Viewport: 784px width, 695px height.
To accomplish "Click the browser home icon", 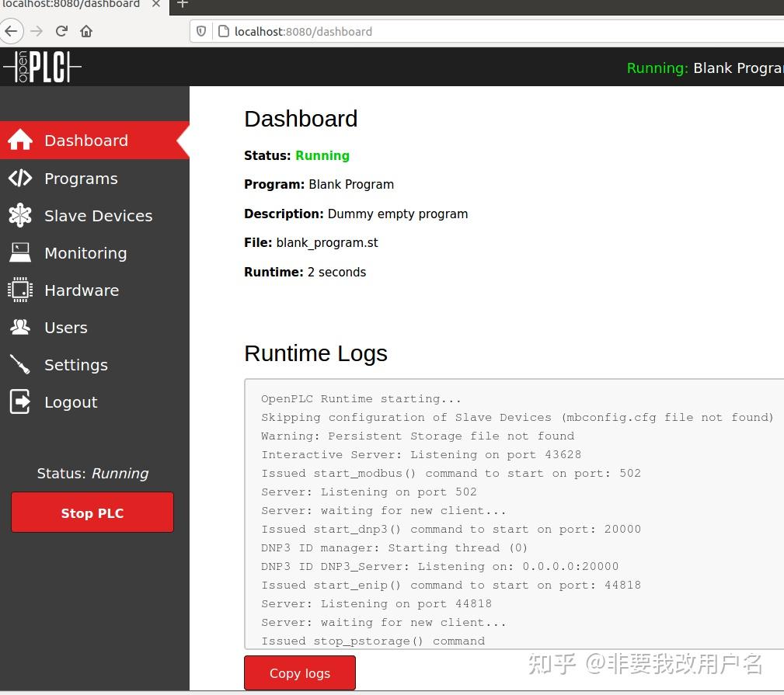I will [x=85, y=31].
